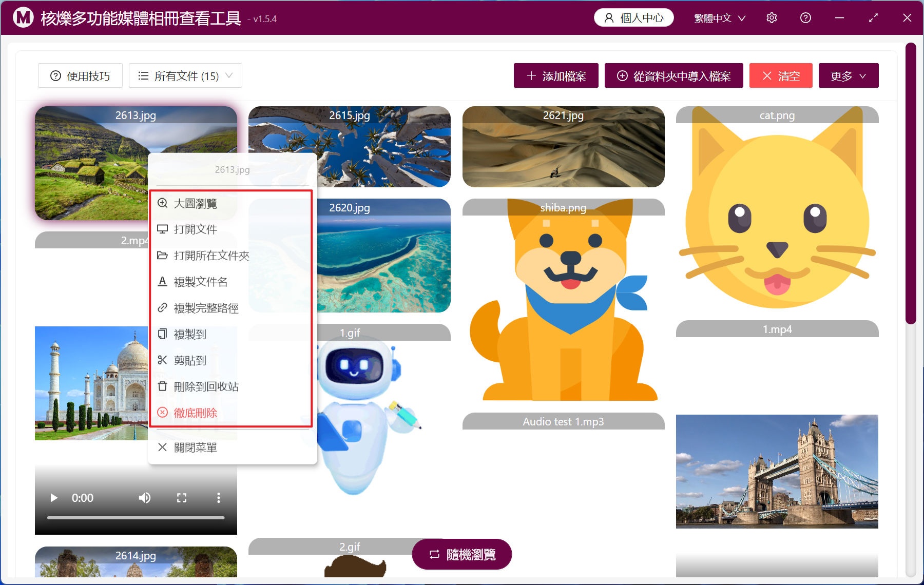Choose 剪貼到 menu entry

pyautogui.click(x=231, y=360)
